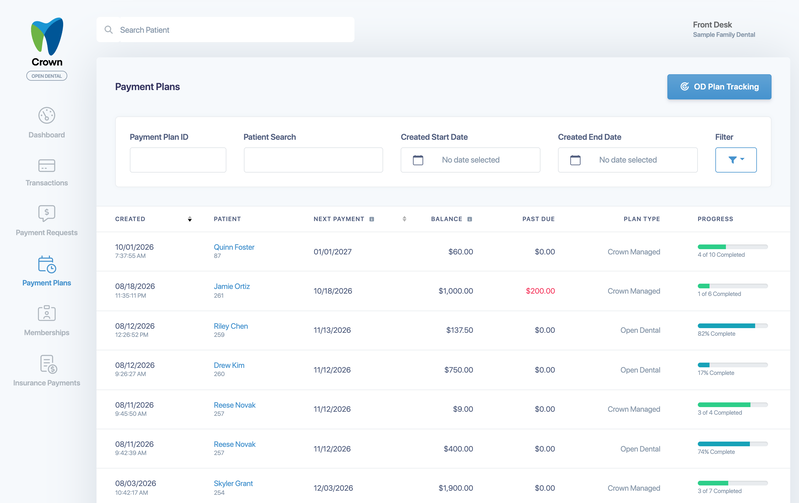This screenshot has height=503, width=799.
Task: Sort by the Created column arrow
Action: pyautogui.click(x=190, y=219)
